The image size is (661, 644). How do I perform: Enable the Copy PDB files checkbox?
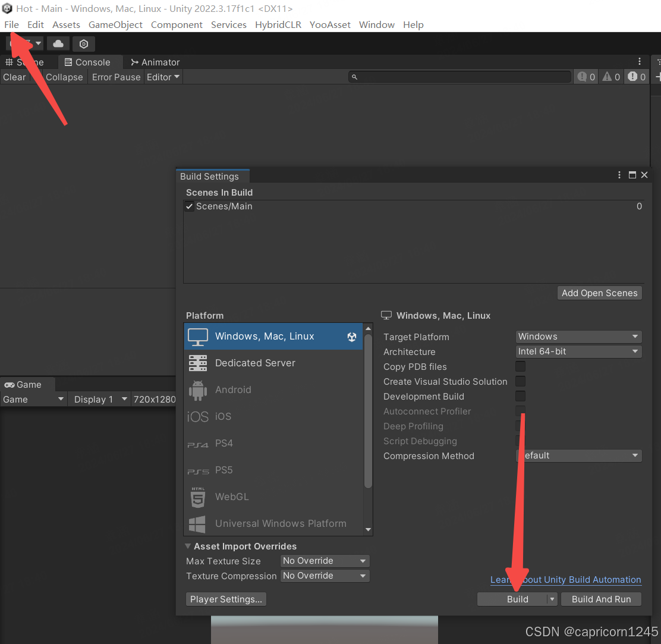(x=520, y=366)
